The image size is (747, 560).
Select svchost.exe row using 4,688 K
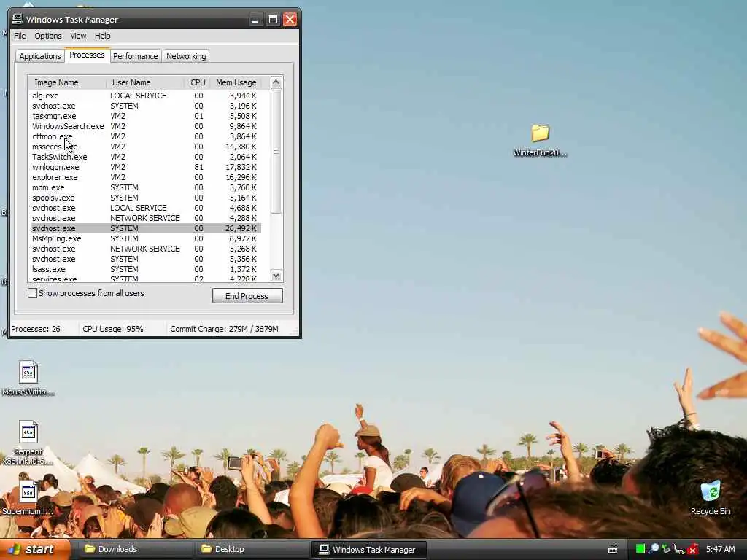pos(145,208)
